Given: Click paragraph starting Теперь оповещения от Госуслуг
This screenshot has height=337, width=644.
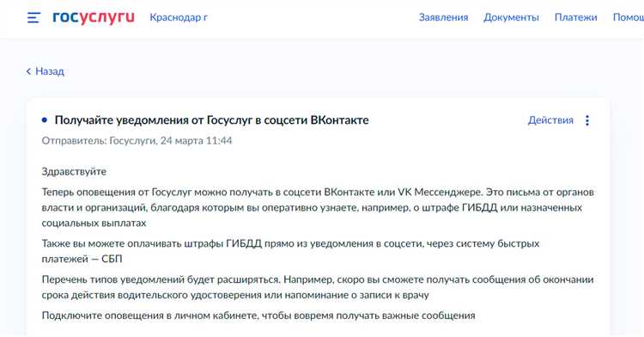Looking at the screenshot, I should click(x=318, y=207).
